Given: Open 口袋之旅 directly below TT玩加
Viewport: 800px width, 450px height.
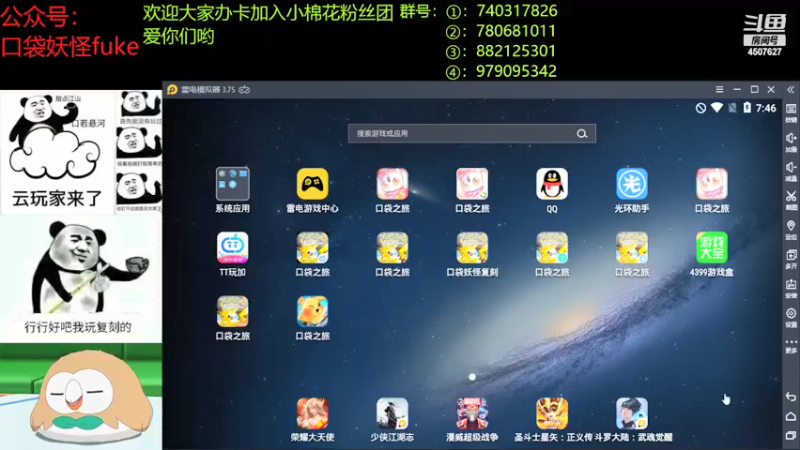Looking at the screenshot, I should pyautogui.click(x=233, y=311).
